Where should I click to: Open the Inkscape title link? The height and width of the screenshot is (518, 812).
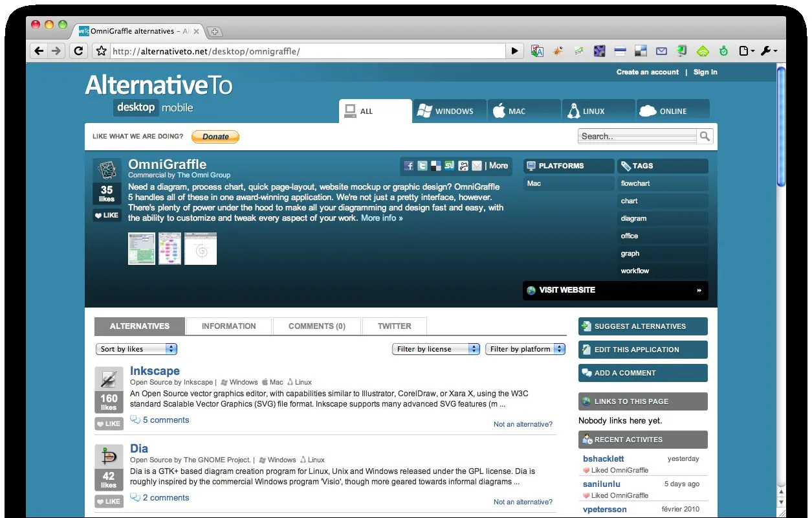pos(155,371)
